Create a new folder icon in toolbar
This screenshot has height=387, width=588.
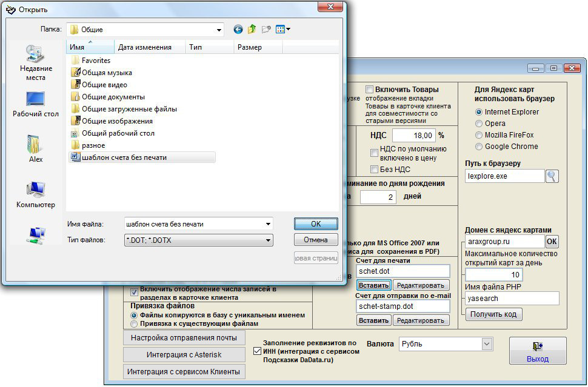coord(266,29)
